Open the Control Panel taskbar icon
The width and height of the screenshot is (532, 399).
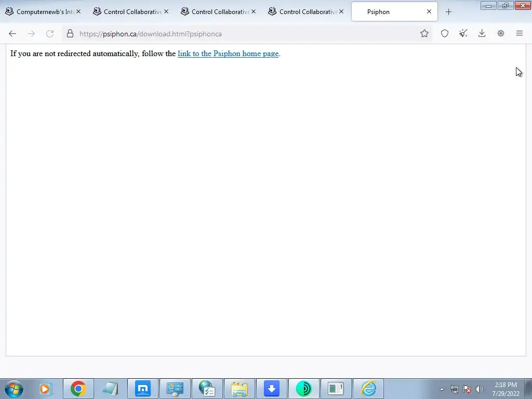pos(175,389)
